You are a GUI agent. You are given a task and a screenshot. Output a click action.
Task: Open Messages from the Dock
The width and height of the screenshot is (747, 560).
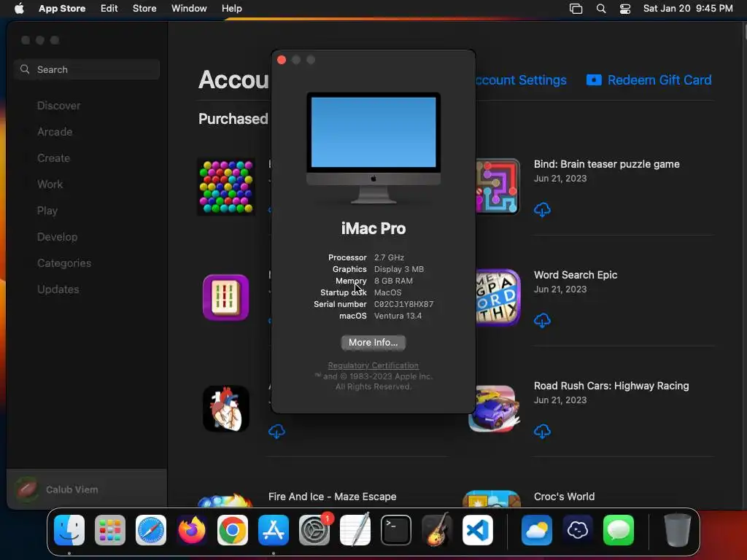[619, 530]
